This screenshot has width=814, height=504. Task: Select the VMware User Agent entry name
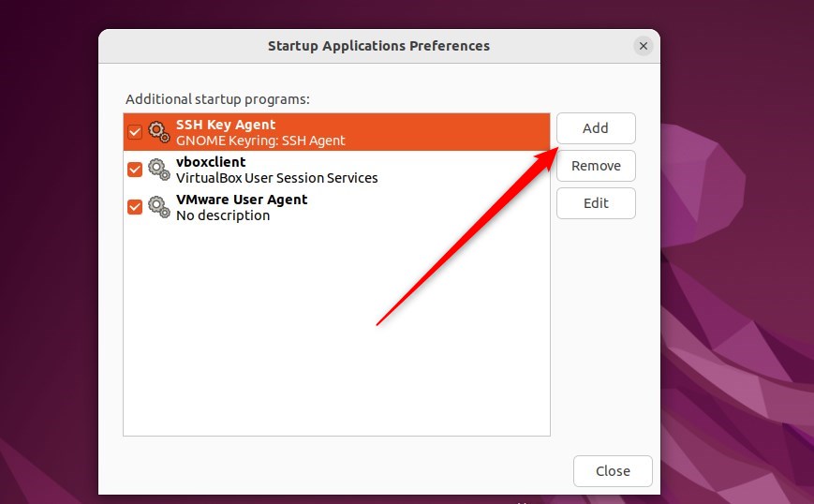[x=242, y=200]
